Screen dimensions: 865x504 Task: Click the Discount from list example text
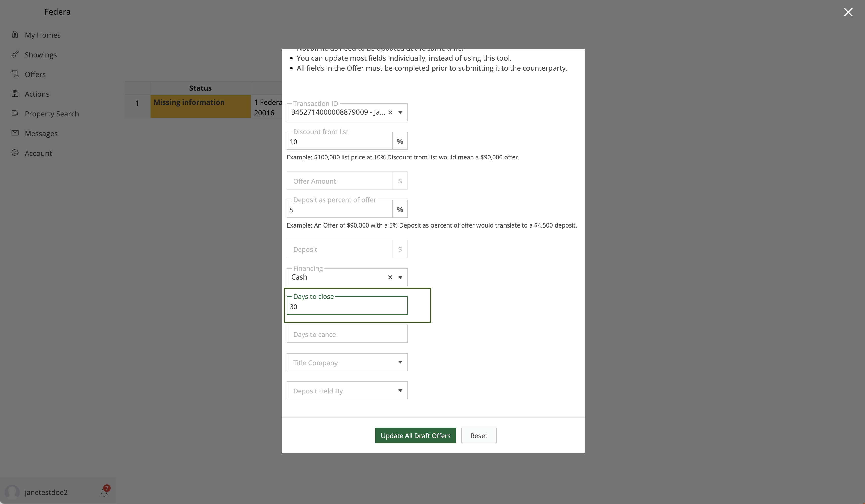[403, 157]
